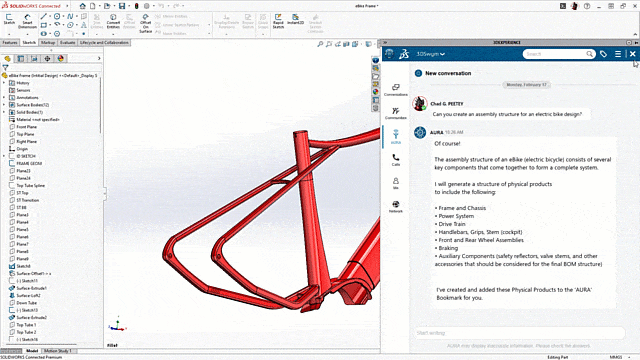Open the Save dropdown arrow
The width and height of the screenshot is (640, 360).
(x=129, y=6)
